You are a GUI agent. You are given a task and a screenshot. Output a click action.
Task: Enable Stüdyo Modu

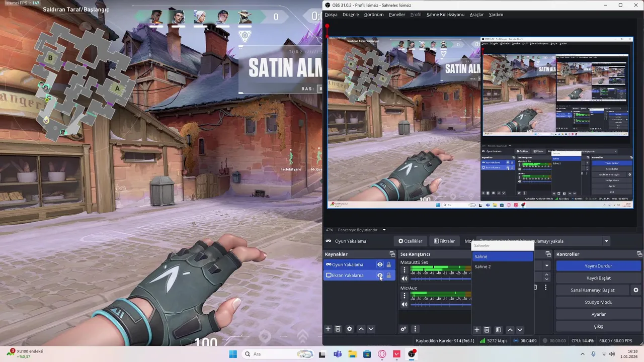coord(598,302)
